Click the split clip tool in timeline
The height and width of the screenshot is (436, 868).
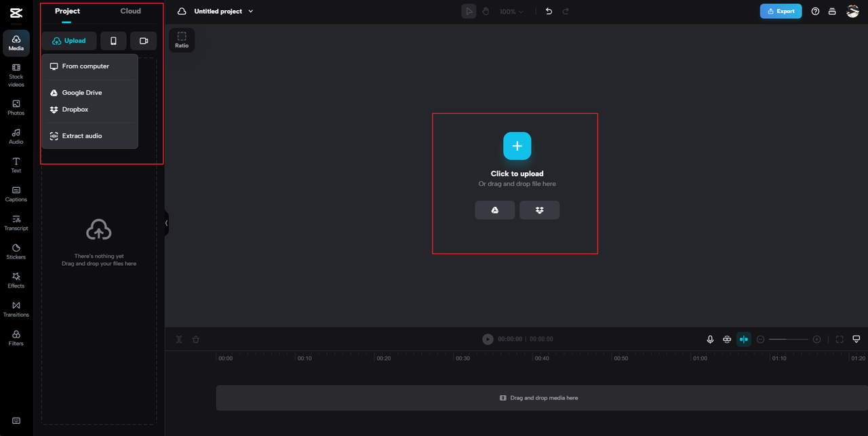coord(179,339)
